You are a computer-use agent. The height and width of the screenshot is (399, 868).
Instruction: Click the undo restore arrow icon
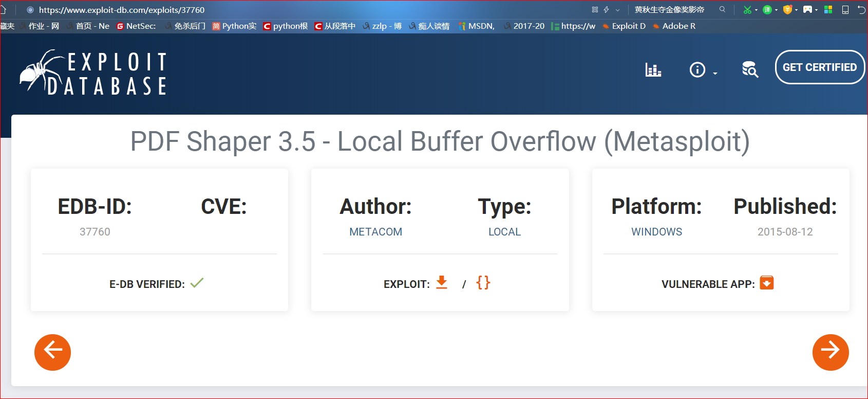[x=861, y=10]
